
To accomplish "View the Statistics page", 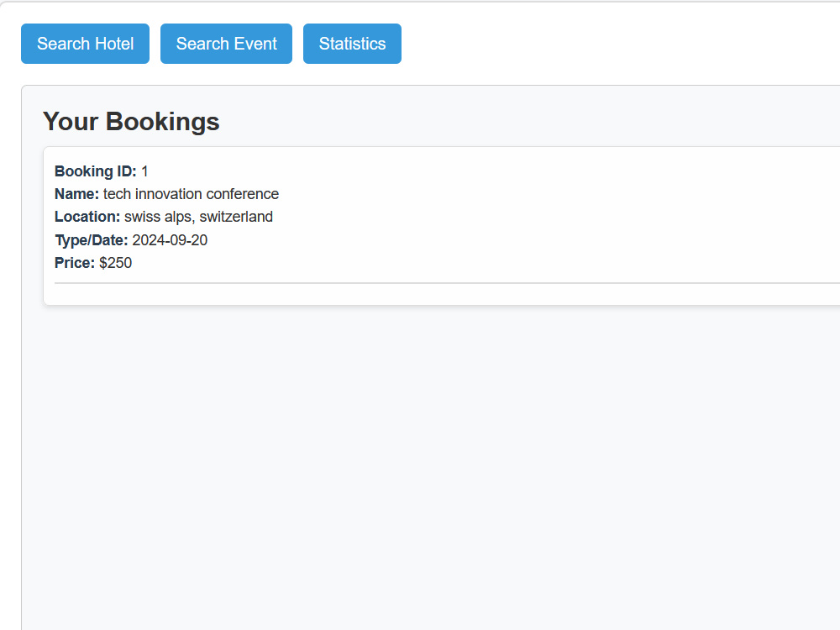I will [352, 44].
